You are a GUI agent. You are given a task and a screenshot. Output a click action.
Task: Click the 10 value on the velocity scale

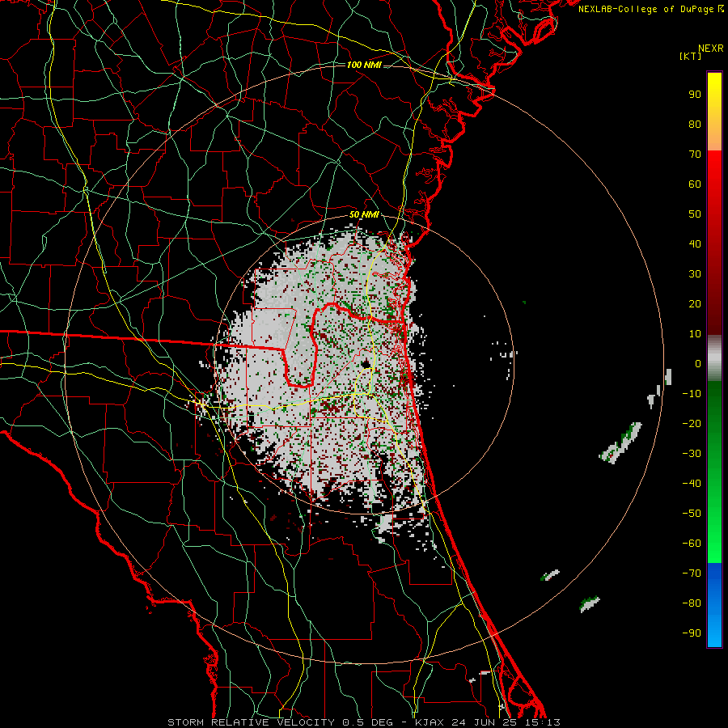pyautogui.click(x=695, y=334)
